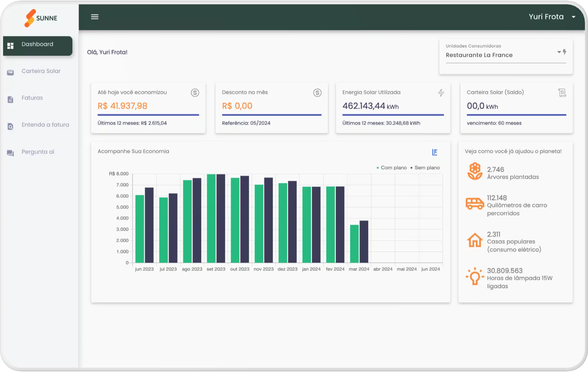
Task: Click the 462.143,44 kWh value
Action: tap(371, 106)
